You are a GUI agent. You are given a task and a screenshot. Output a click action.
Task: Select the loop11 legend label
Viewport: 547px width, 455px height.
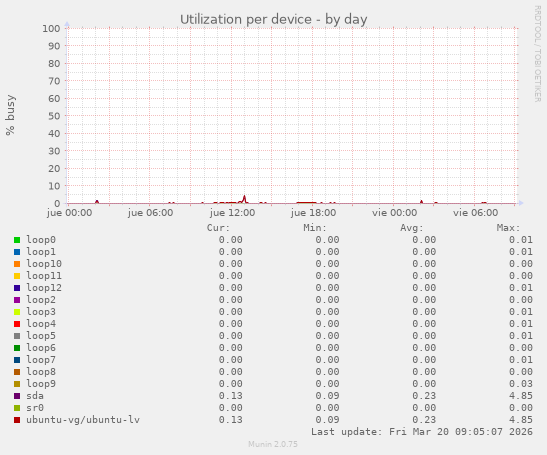coord(44,276)
